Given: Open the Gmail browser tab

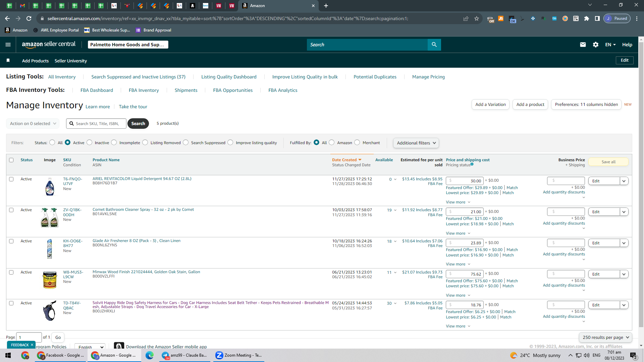Looking at the screenshot, I should click(22, 6).
